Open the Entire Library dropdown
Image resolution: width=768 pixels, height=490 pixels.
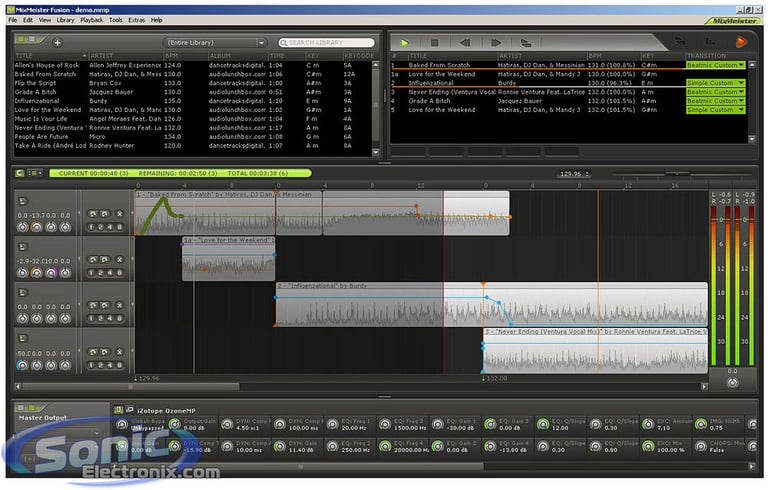[x=215, y=43]
